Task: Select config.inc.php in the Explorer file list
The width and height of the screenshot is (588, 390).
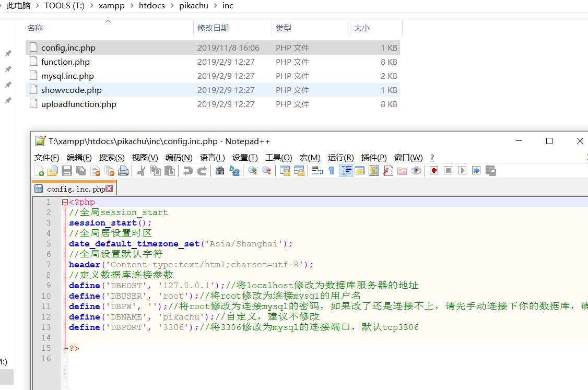Action: pyautogui.click(x=213, y=48)
